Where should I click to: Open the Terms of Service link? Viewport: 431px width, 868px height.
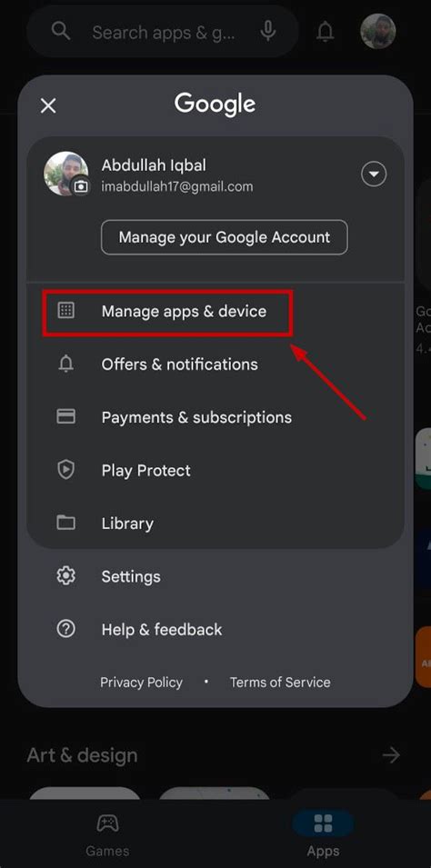(x=280, y=683)
